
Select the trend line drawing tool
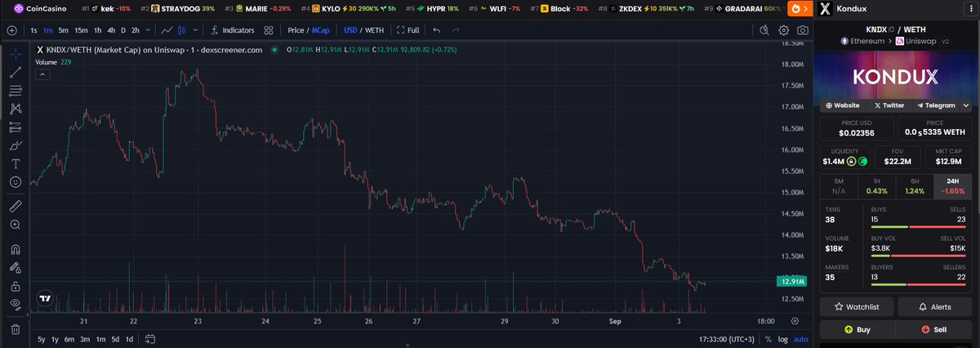pyautogui.click(x=15, y=73)
